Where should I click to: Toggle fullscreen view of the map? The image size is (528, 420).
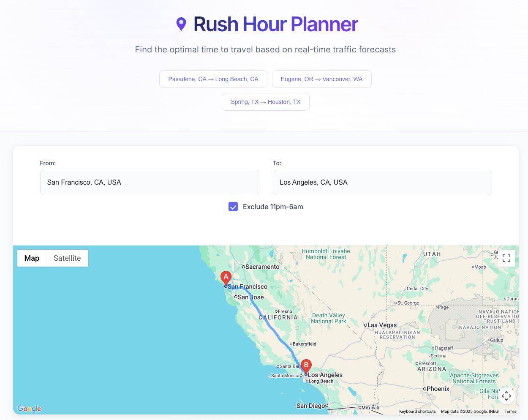pos(506,258)
